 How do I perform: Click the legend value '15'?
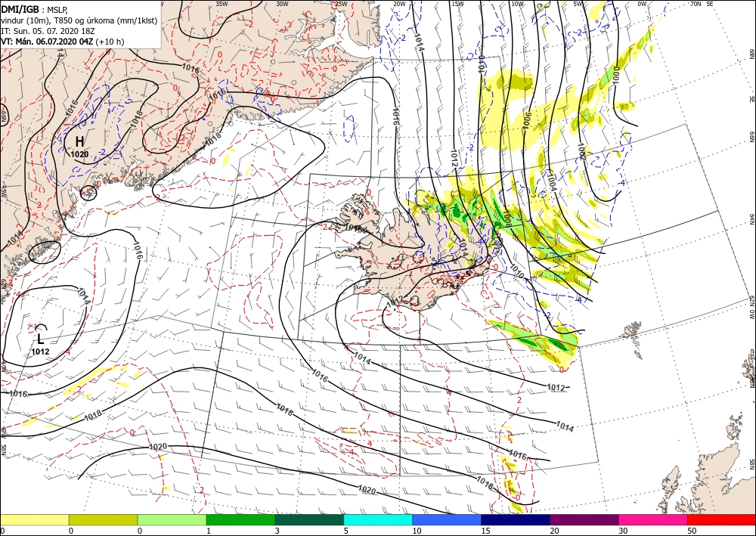(x=485, y=531)
